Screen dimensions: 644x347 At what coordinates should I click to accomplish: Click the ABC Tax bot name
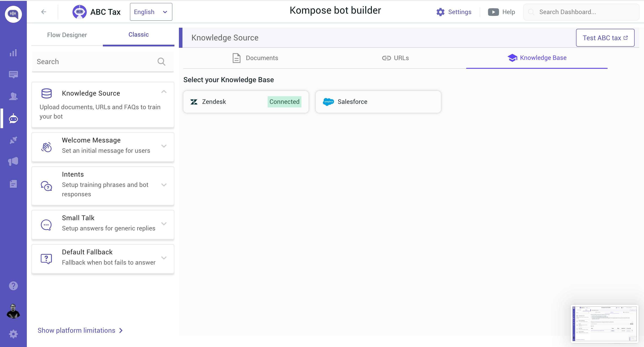click(x=105, y=12)
